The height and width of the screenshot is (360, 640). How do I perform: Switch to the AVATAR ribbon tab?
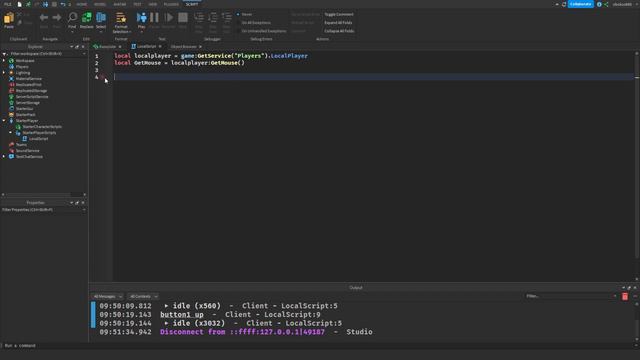point(120,4)
